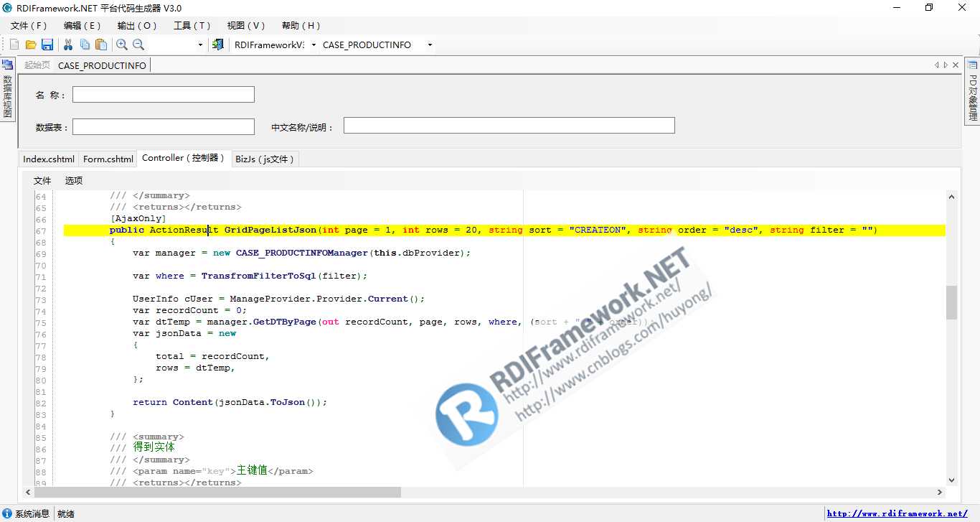The image size is (980, 522).
Task: Click the 数据表 input field
Action: (164, 126)
